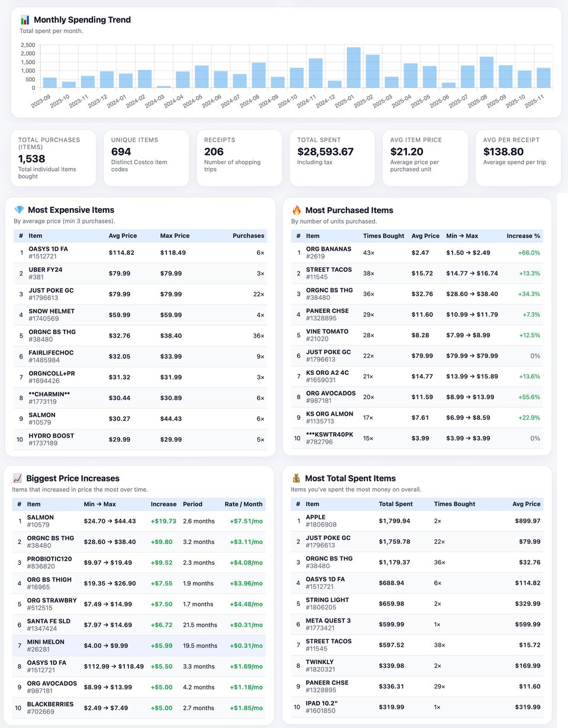
Task: Select the IPAD 10.2" row
Action: (x=417, y=707)
